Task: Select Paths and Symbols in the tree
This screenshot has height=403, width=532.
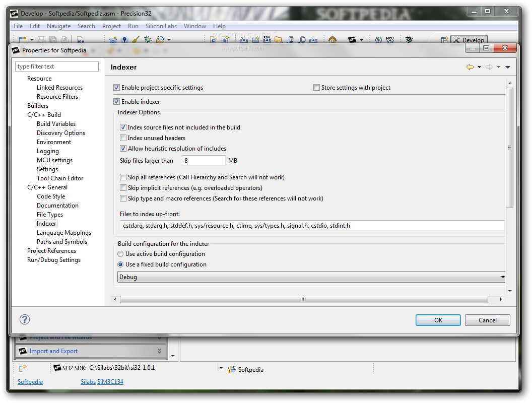Action: [62, 242]
